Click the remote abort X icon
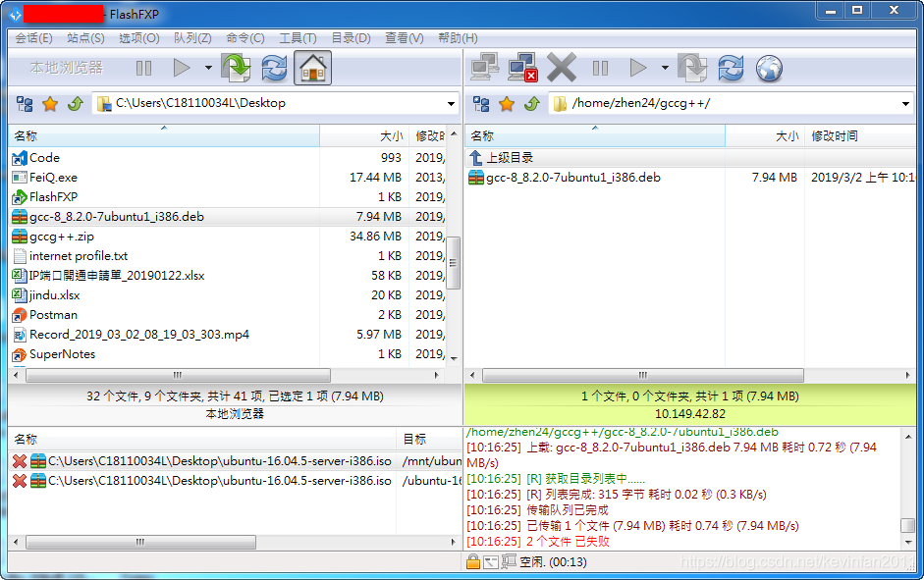 [x=562, y=68]
